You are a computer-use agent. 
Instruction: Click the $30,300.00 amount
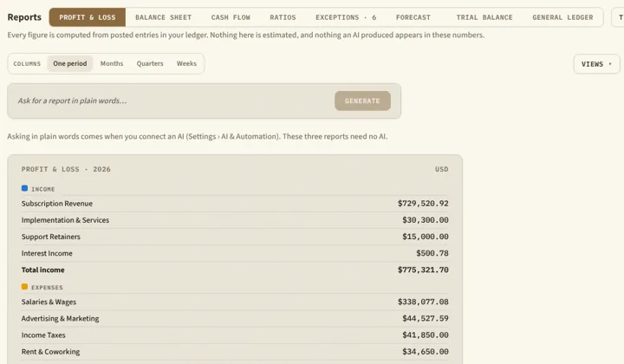click(x=425, y=220)
